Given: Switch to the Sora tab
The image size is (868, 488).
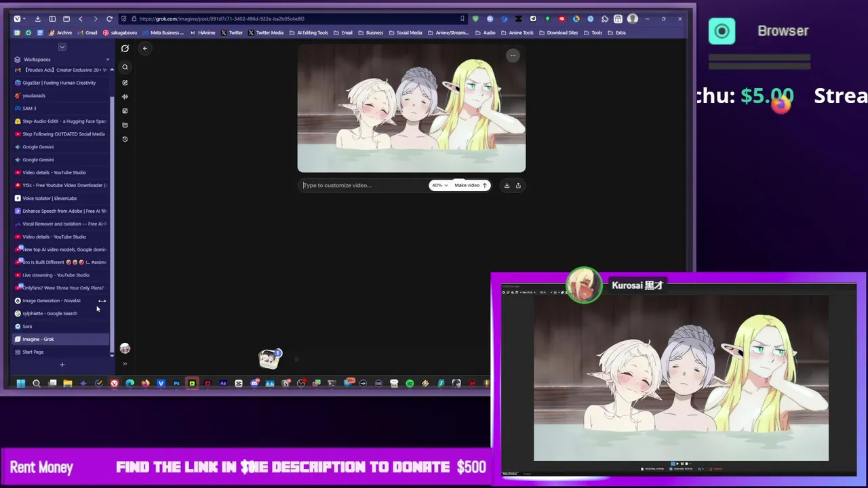Looking at the screenshot, I should [x=61, y=326].
